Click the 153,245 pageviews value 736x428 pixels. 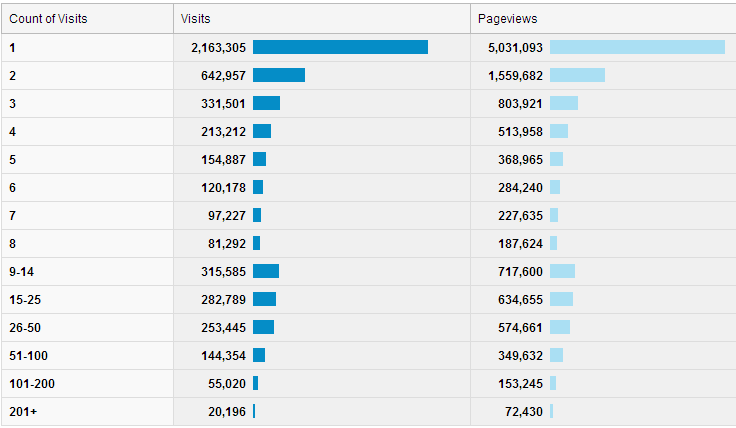pyautogui.click(x=520, y=383)
